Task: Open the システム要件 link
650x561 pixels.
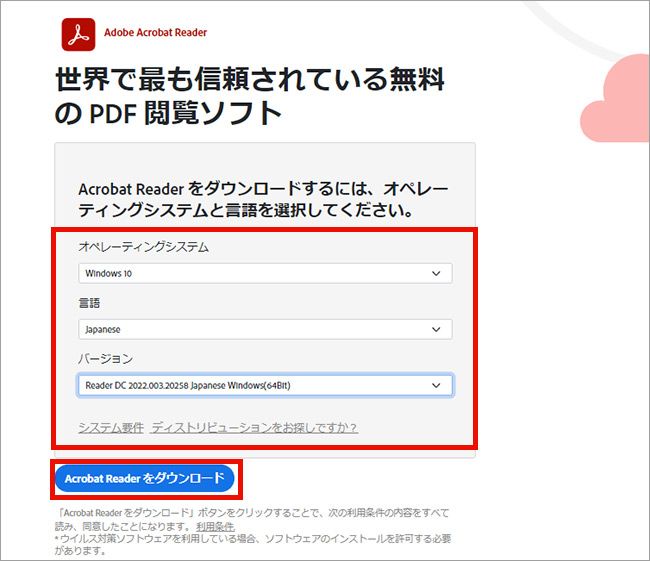Action: [x=111, y=427]
